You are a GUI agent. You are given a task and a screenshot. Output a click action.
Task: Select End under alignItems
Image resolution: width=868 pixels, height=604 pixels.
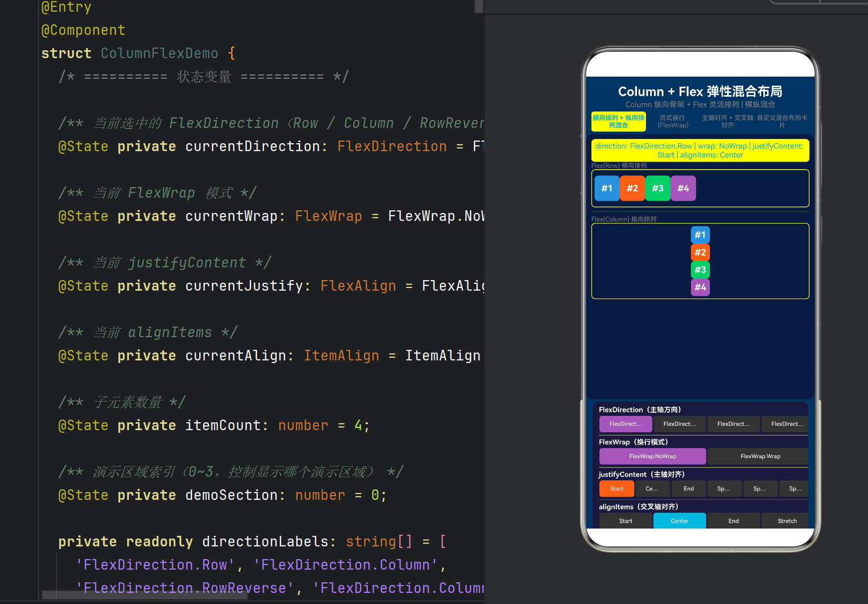click(733, 521)
